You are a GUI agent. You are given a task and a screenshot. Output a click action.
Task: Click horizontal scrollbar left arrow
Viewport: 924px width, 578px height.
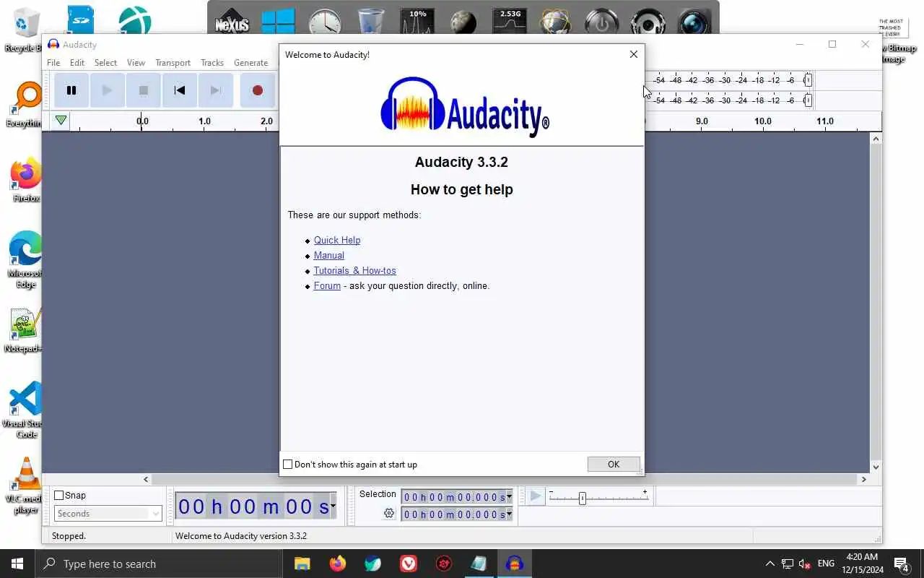point(146,479)
